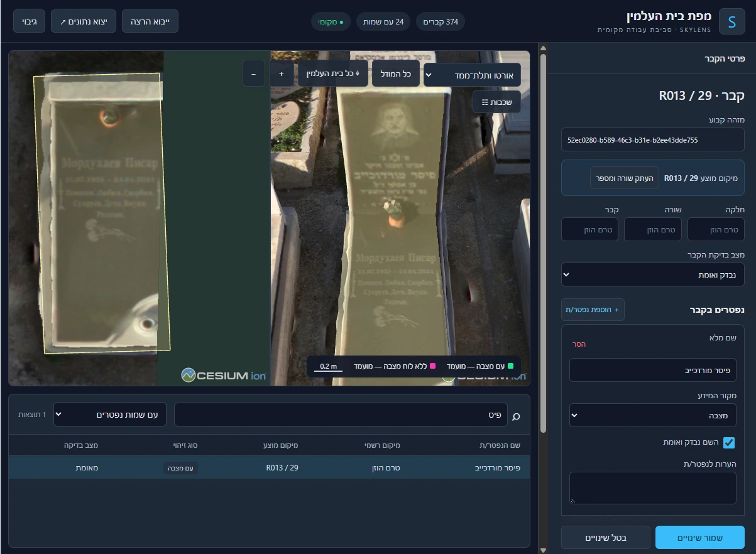Click the מיקום רשמי column header

point(383,445)
